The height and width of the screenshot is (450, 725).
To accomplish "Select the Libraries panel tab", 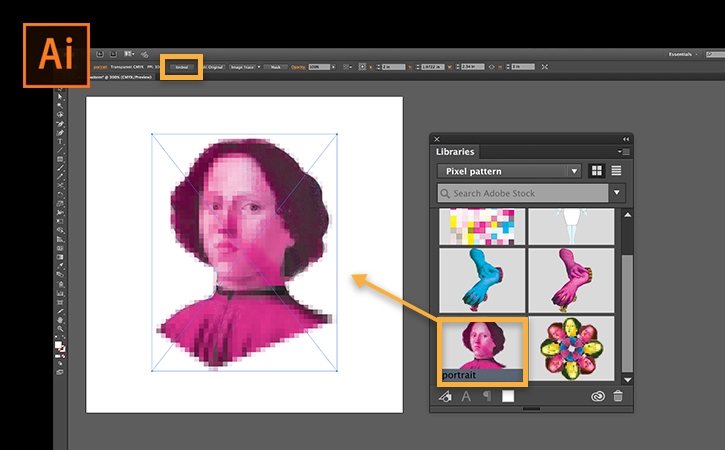I will tap(455, 152).
